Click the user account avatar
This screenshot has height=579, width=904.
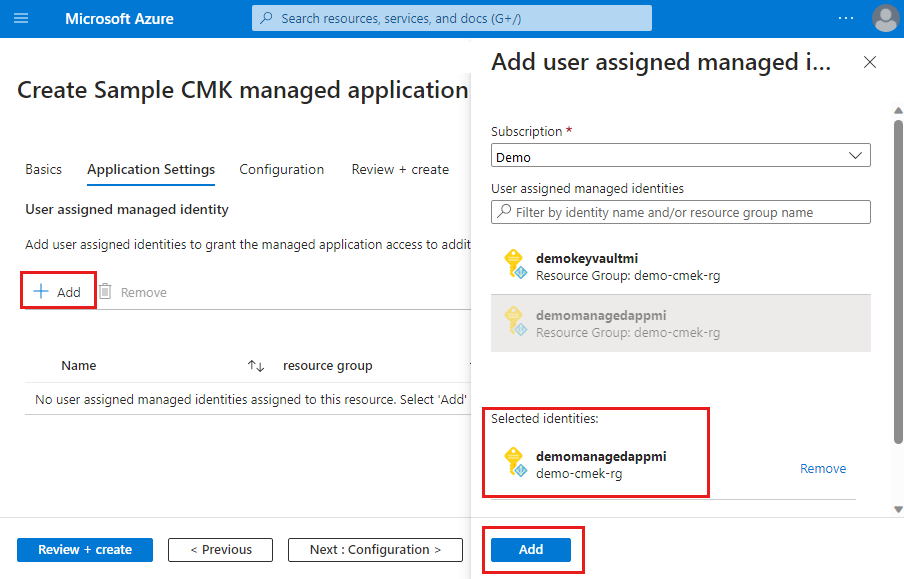click(x=885, y=17)
